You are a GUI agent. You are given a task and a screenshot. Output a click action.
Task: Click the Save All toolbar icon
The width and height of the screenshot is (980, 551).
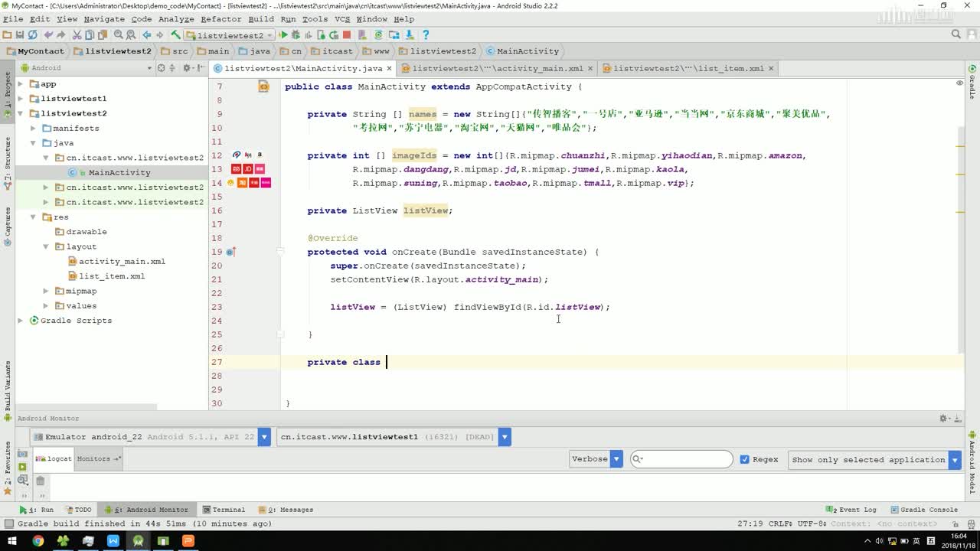[x=19, y=35]
